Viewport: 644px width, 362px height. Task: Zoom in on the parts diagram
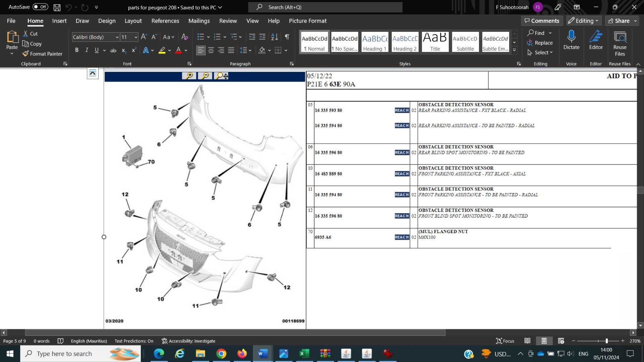click(189, 76)
